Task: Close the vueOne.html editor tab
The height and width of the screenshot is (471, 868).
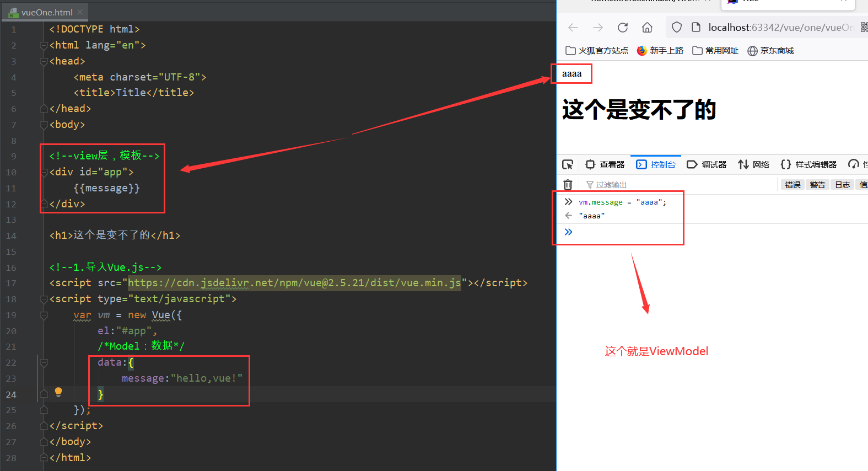Action: pyautogui.click(x=80, y=12)
